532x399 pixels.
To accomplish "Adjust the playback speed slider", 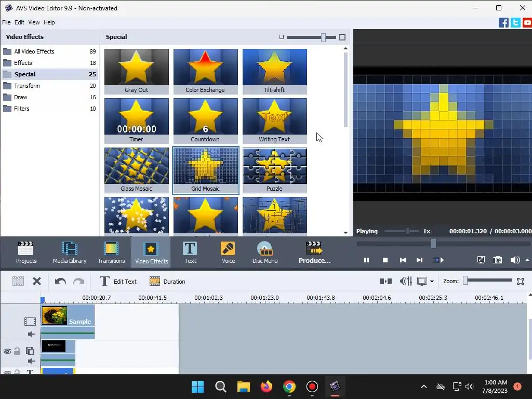I will (407, 231).
